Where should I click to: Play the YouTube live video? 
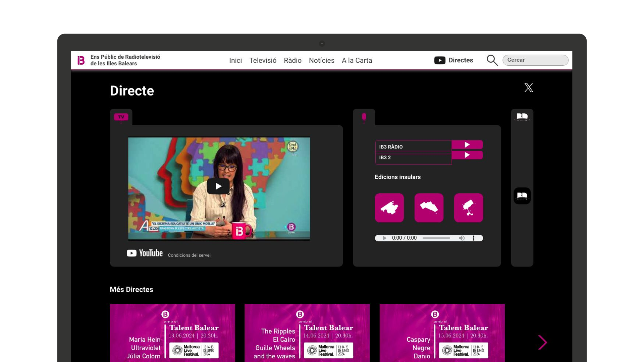(x=218, y=186)
